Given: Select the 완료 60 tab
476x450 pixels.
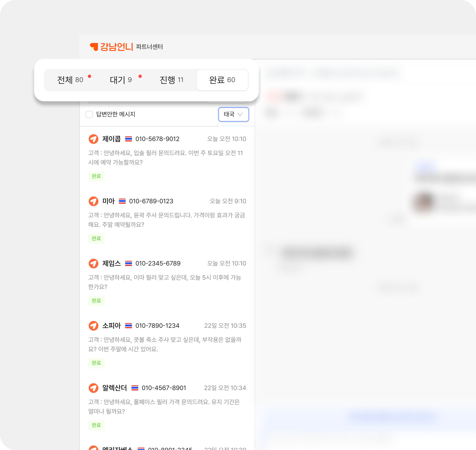Looking at the screenshot, I should (x=222, y=80).
